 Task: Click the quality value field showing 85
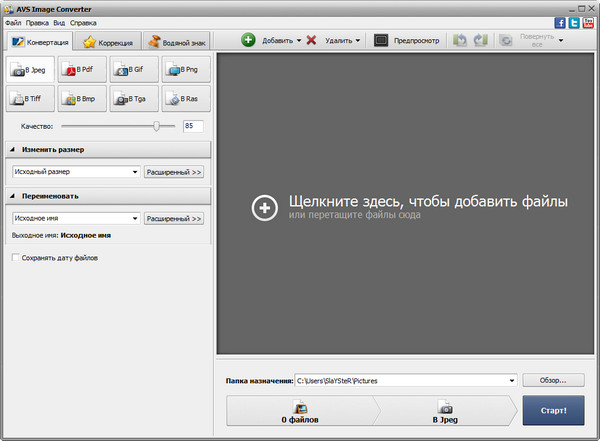pyautogui.click(x=193, y=126)
